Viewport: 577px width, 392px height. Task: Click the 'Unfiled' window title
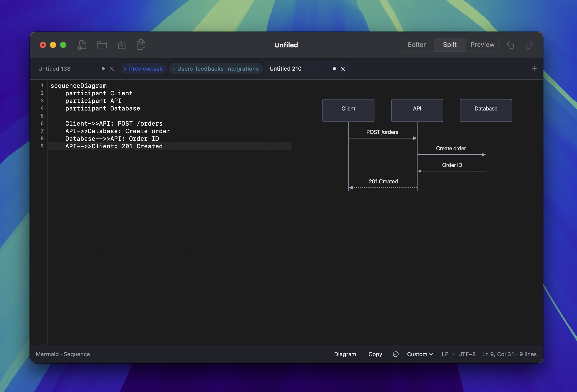point(286,45)
